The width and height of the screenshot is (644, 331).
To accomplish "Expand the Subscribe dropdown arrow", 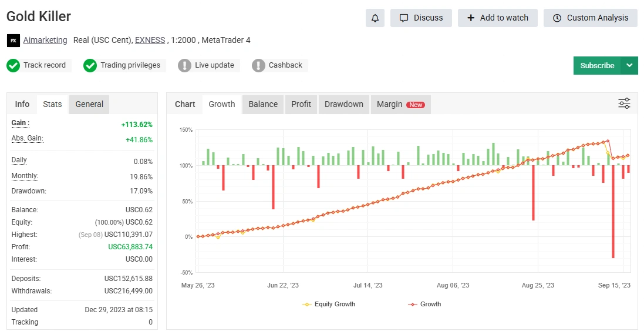I will coord(629,65).
